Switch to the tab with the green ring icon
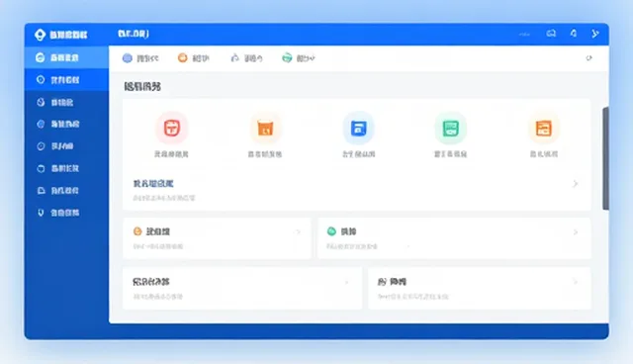 pyautogui.click(x=299, y=58)
